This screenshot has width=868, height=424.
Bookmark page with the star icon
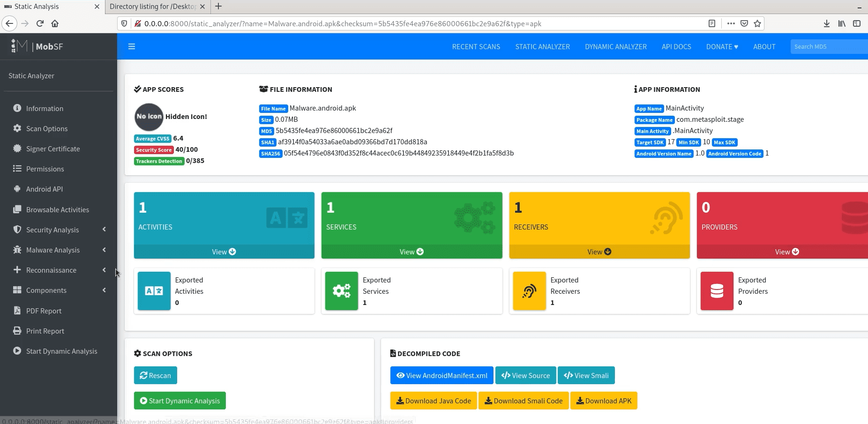757,23
